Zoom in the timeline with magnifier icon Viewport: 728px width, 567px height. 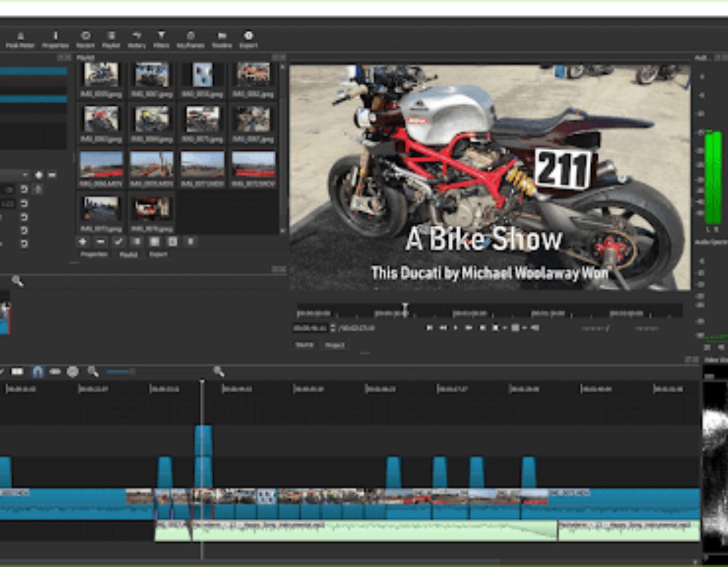click(219, 371)
